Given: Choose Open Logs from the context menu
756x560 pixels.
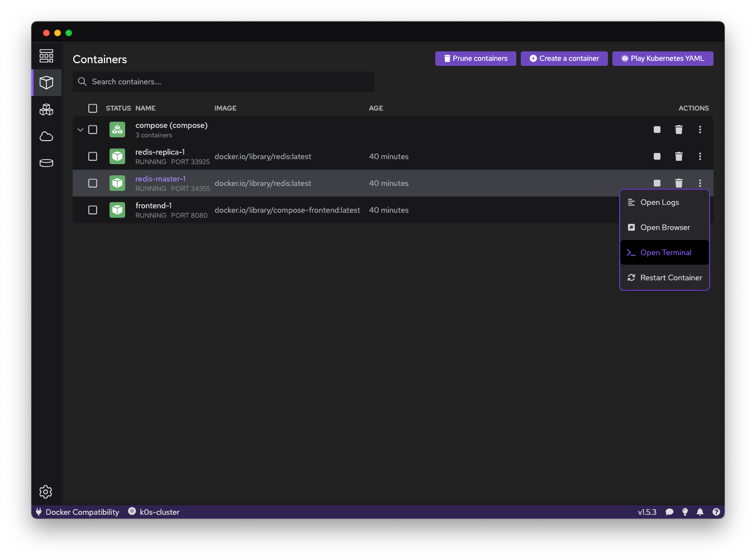Looking at the screenshot, I should (664, 202).
